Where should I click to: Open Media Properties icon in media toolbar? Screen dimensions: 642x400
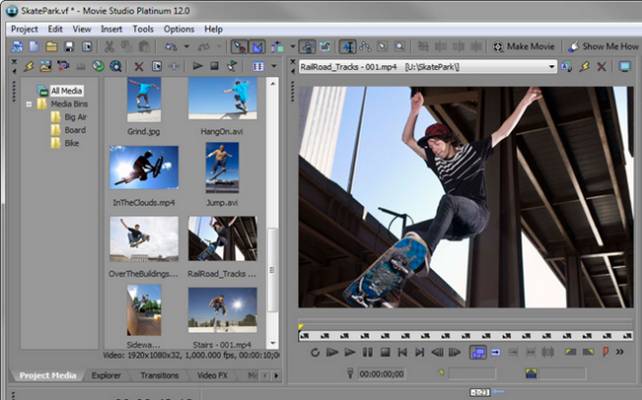tap(156, 66)
